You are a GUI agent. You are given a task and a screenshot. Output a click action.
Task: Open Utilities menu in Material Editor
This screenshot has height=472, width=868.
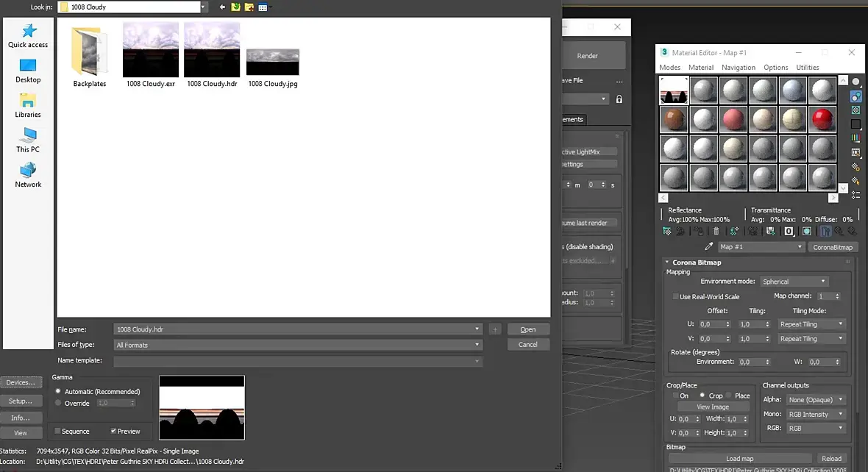[807, 68]
